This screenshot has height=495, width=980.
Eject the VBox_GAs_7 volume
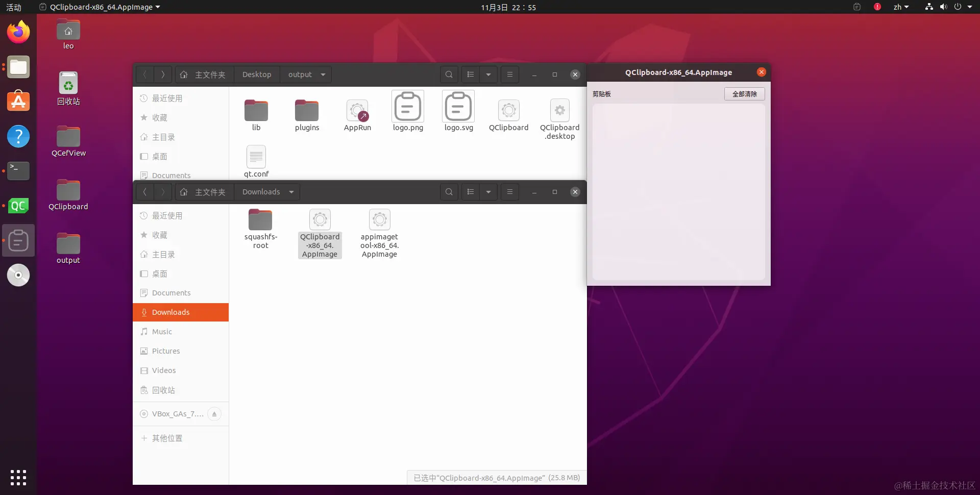point(214,414)
